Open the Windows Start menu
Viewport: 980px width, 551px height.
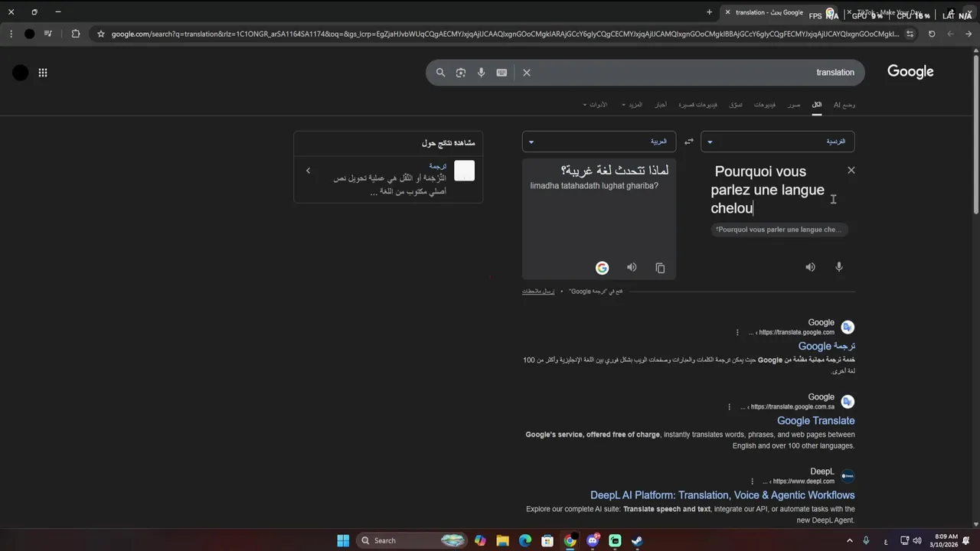point(343,540)
